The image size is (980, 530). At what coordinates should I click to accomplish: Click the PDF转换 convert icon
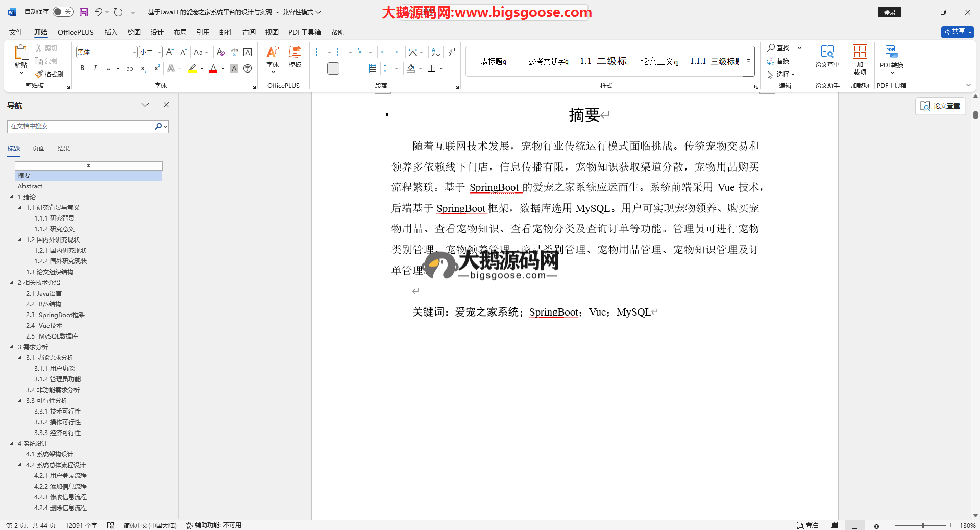891,56
